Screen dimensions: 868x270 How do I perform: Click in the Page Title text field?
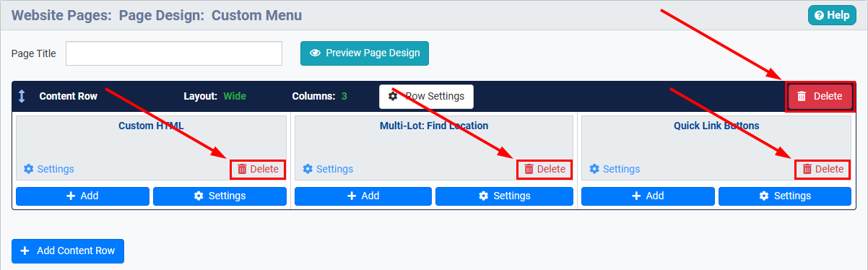pyautogui.click(x=174, y=53)
